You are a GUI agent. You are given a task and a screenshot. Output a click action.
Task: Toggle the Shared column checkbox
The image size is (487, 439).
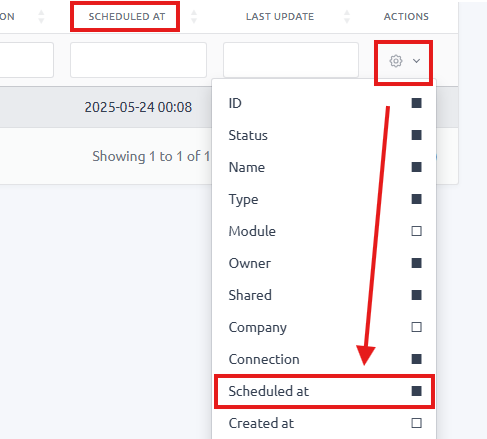416,295
